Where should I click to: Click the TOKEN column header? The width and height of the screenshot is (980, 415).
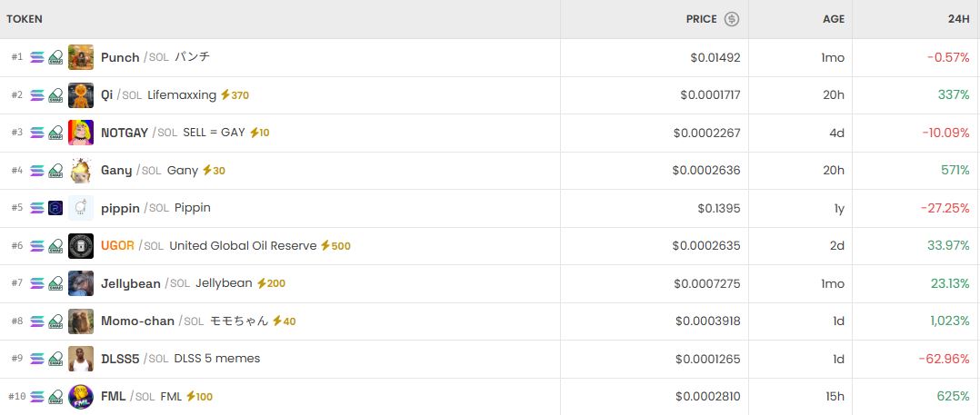coord(25,19)
